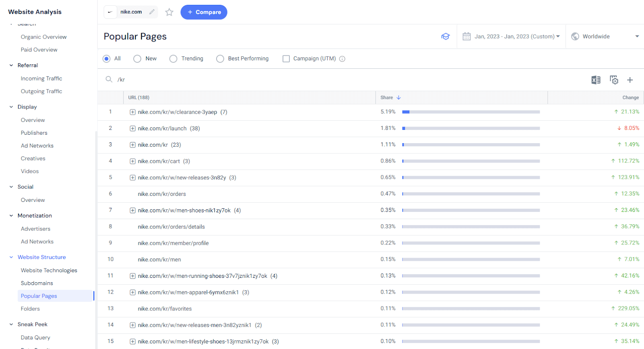
Task: Expand the new-releases-men-3n82yznik1 row
Action: coord(132,325)
